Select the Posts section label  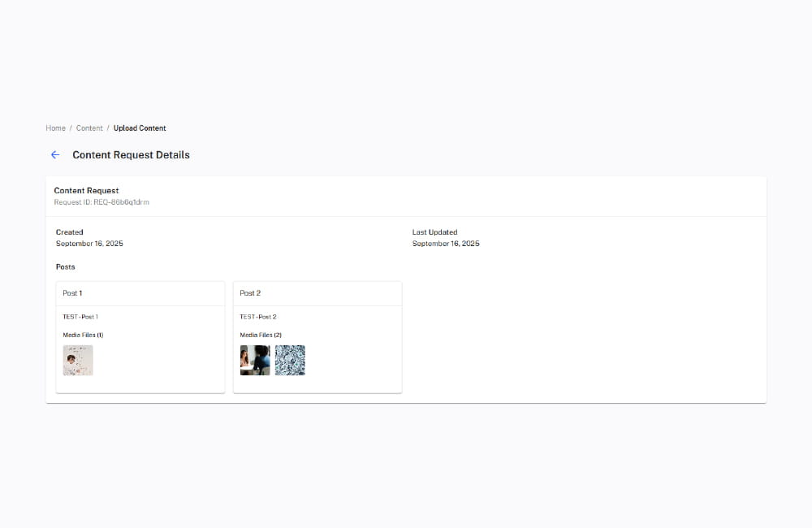click(65, 266)
